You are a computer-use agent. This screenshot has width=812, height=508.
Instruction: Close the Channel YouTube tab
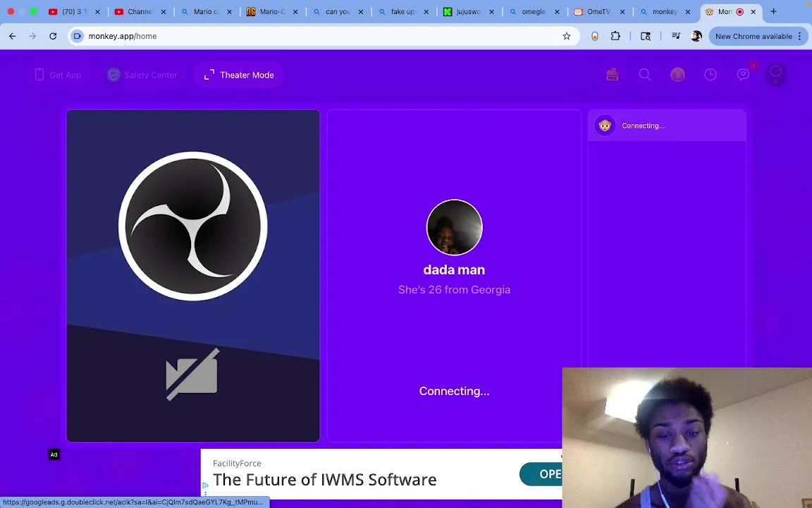pyautogui.click(x=163, y=11)
